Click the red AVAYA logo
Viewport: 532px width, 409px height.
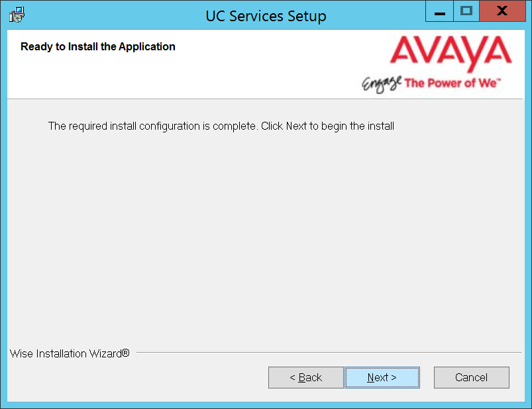(x=451, y=54)
